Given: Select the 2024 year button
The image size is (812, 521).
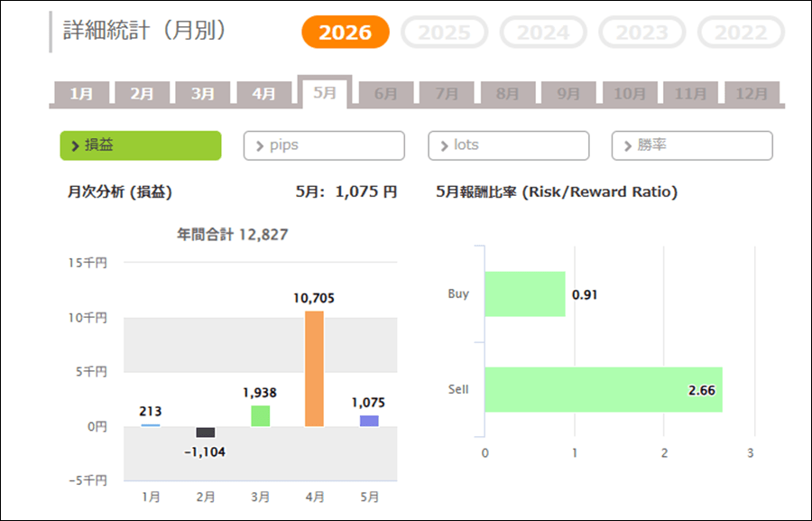Looking at the screenshot, I should (543, 33).
